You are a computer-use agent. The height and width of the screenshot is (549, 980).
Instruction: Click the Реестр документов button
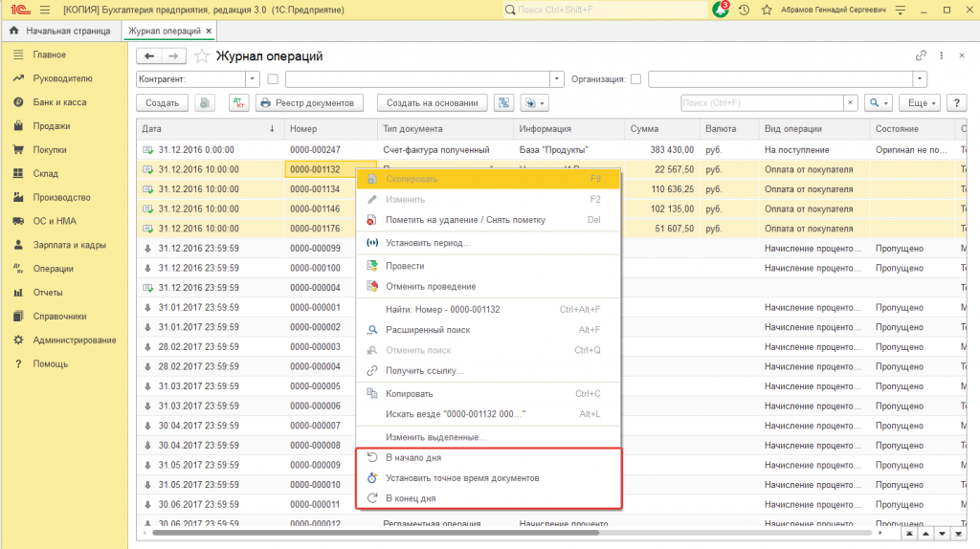[309, 102]
